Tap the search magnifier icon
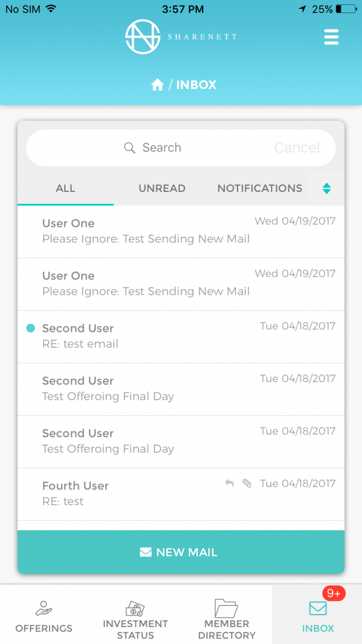Image resolution: width=362 pixels, height=644 pixels. pos(129,148)
